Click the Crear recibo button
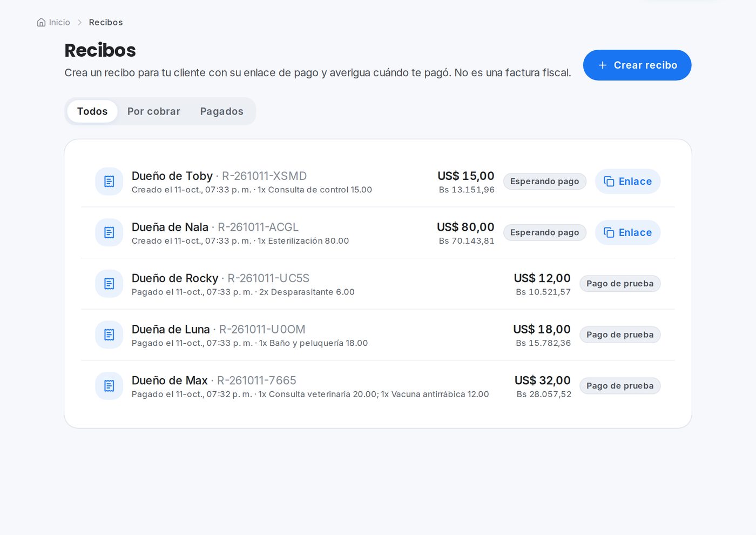The height and width of the screenshot is (535, 756). (637, 65)
